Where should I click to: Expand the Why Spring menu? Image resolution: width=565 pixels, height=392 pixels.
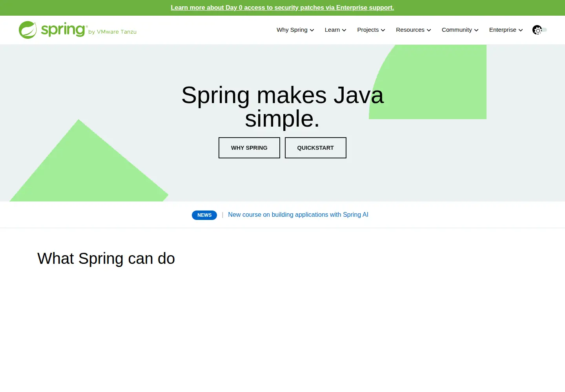(295, 30)
